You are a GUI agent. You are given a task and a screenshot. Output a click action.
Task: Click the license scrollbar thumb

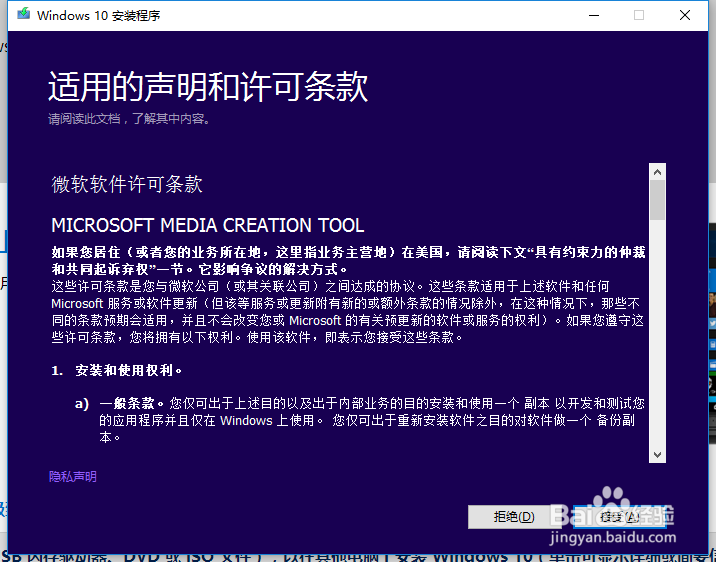click(657, 200)
